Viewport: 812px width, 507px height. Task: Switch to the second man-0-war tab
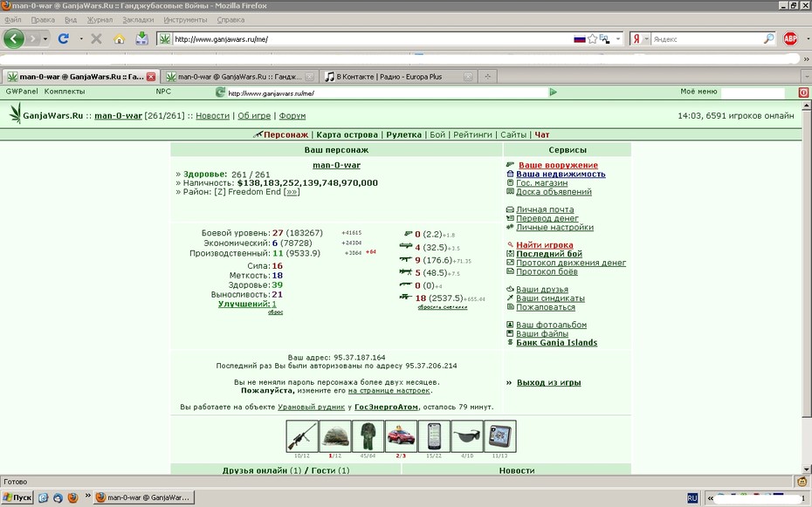[239, 77]
